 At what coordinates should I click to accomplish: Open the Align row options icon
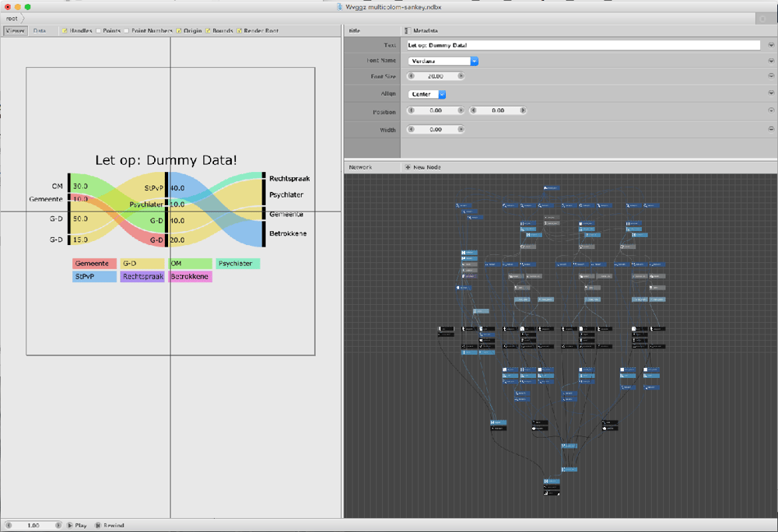pyautogui.click(x=771, y=93)
